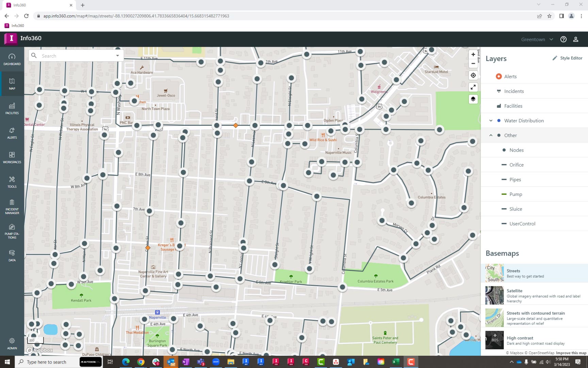The height and width of the screenshot is (368, 588).
Task: Select the Satellite basemap thumbnail
Action: pos(494,295)
